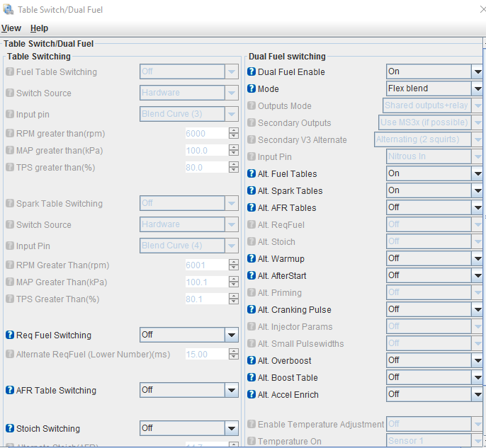Open the Help menu

(39, 28)
